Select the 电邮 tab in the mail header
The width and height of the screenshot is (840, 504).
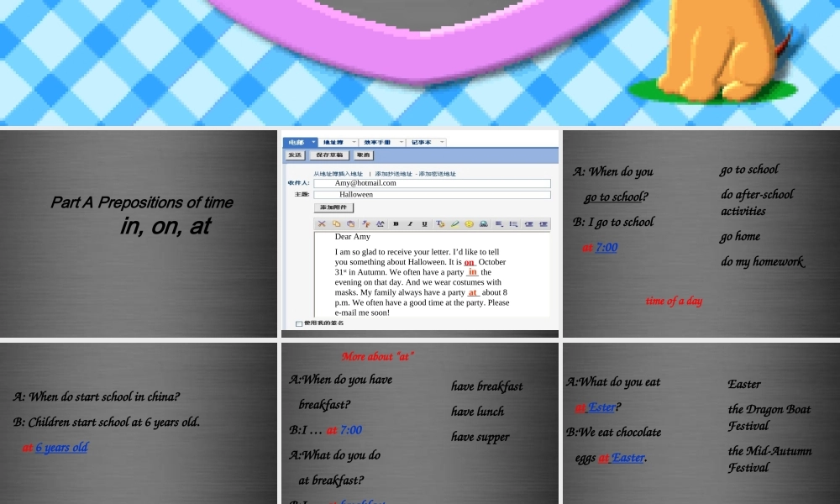click(297, 142)
